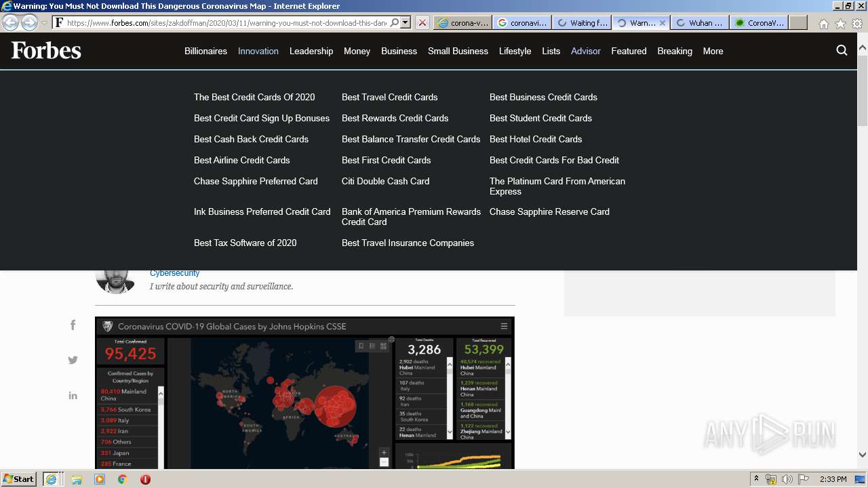This screenshot has height=488, width=868.
Task: Open Best Cash Back Credit Cards link
Action: click(251, 139)
